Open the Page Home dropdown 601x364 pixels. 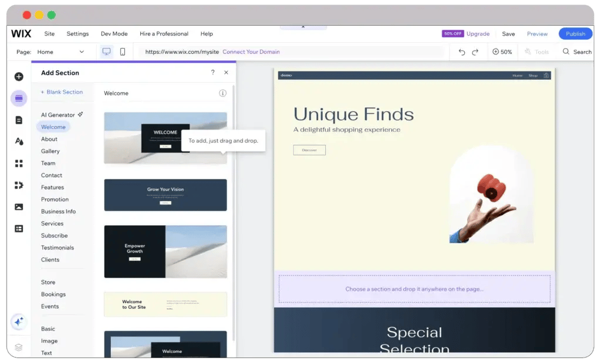(x=60, y=52)
